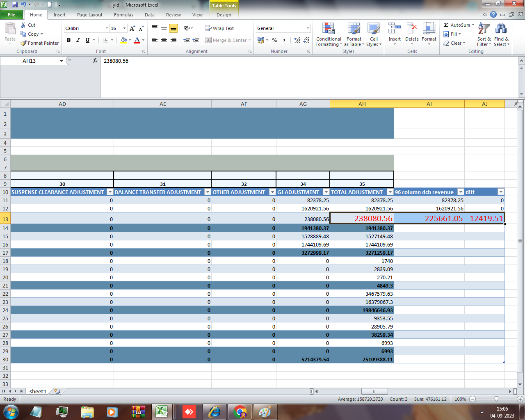Click the insert function fx icon
This screenshot has width=525, height=420.
pos(95,61)
